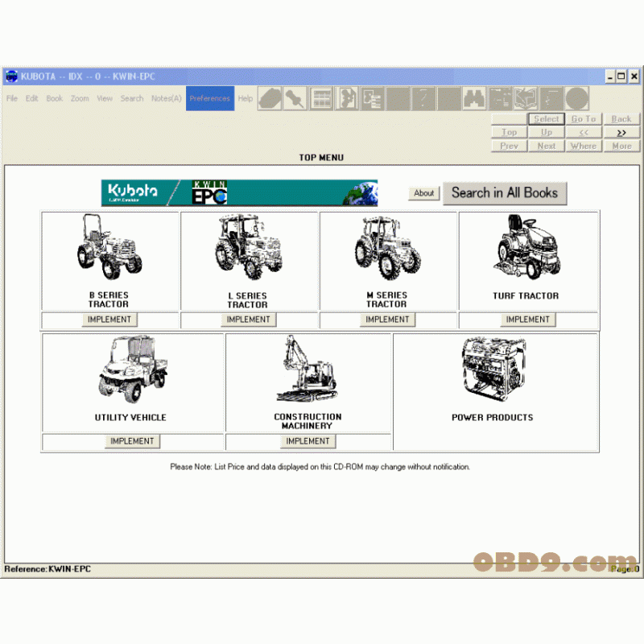Open Construction Machinery excavator image
This screenshot has width=644, height=644.
pos(308,368)
